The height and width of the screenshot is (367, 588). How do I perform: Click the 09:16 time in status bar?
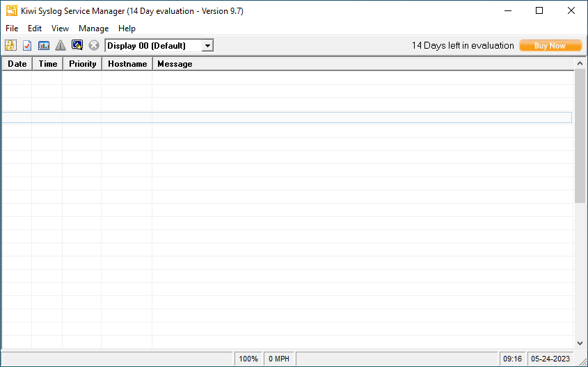pos(512,359)
